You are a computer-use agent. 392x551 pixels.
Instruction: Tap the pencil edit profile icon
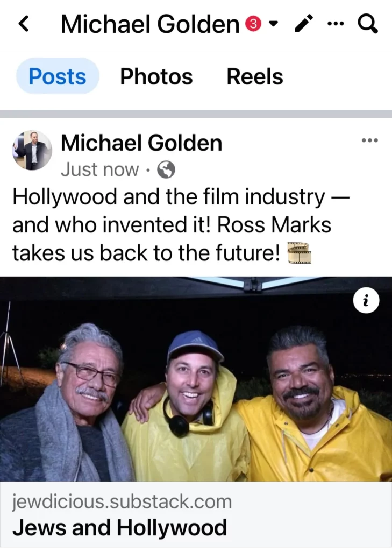[x=304, y=24]
